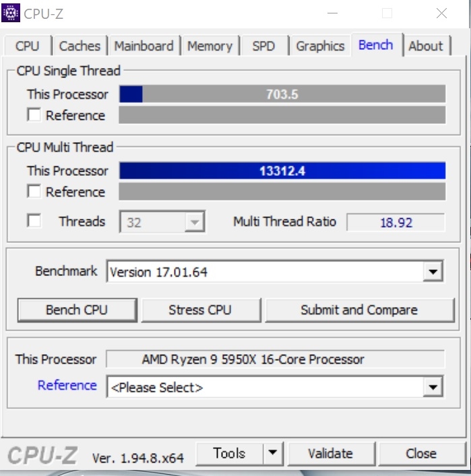471x476 pixels.
Task: Enable Single Thread Reference checkbox
Action: coord(34,114)
